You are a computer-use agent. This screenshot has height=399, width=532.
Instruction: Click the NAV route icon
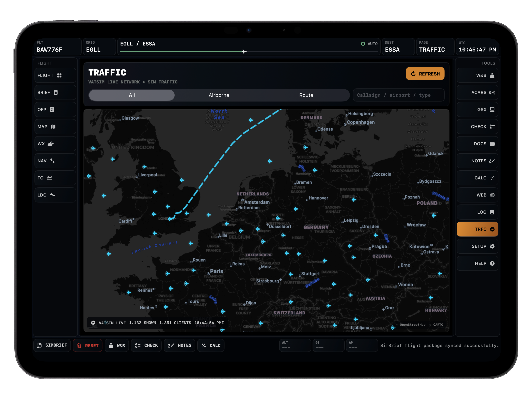tap(52, 161)
